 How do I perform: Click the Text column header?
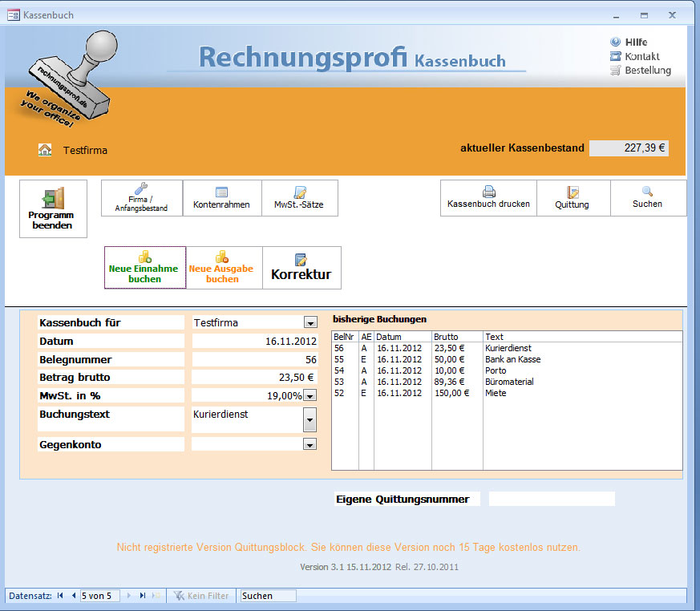583,337
